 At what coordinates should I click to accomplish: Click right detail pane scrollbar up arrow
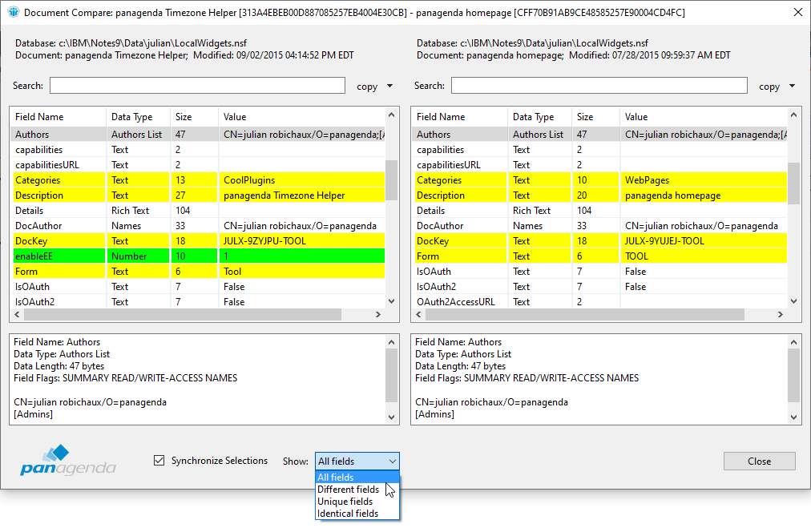tap(793, 342)
